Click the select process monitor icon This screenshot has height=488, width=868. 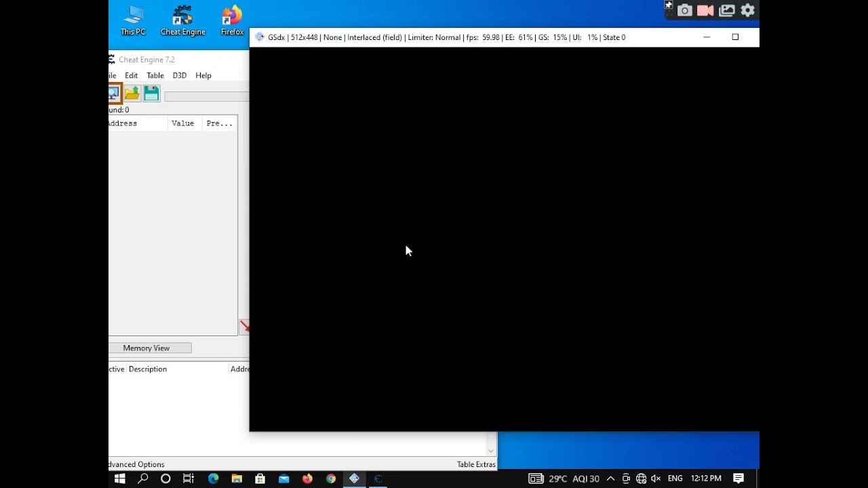[114, 94]
